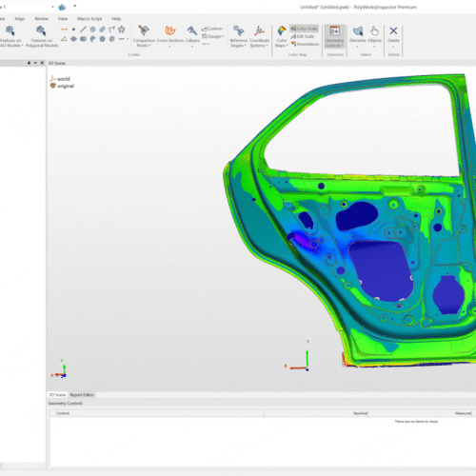Image resolution: width=476 pixels, height=476 pixels.
Task: Close the left tree view pane
Action: pos(42,63)
